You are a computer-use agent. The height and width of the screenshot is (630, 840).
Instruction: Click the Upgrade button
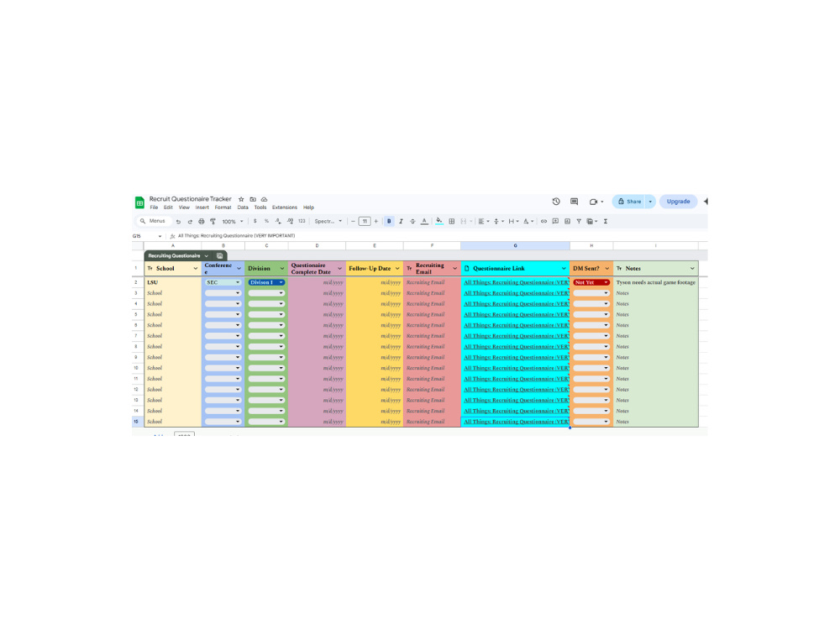pos(678,202)
